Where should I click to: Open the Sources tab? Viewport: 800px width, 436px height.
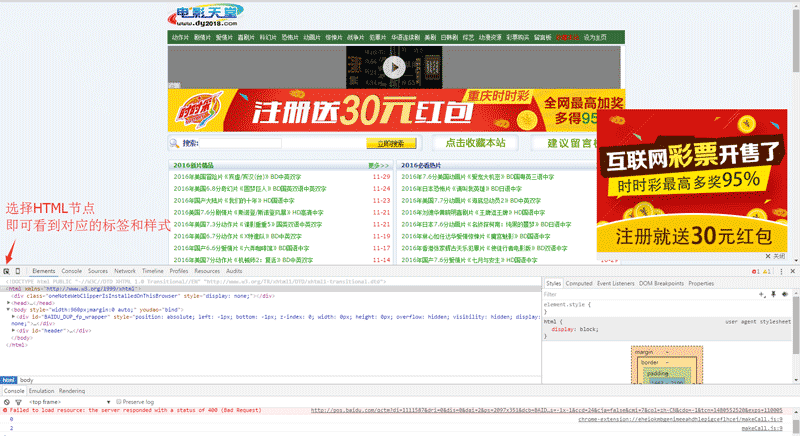[x=97, y=271]
